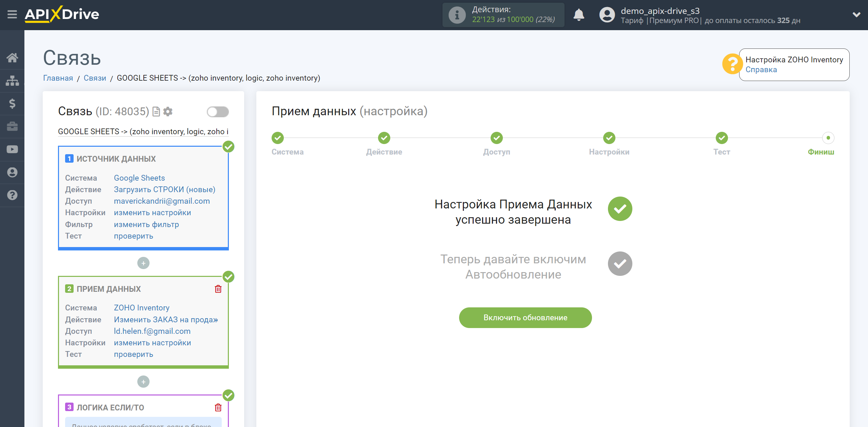This screenshot has height=427, width=868.
Task: Open help question icon in sidebar
Action: point(12,195)
